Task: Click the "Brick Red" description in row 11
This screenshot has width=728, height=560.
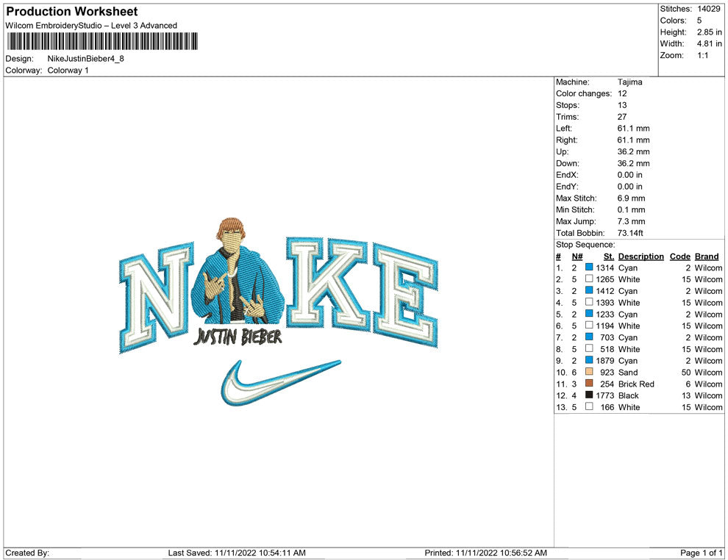Action: (x=637, y=384)
